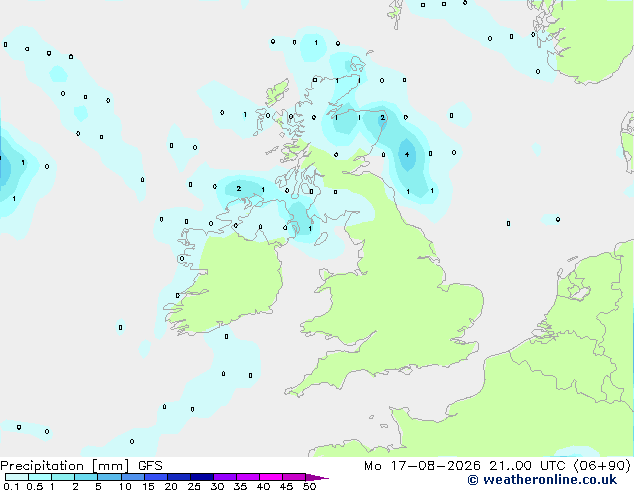This screenshot has width=634, height=490.
Task: Pick the magenta swatch between 40 and 45
Action: click(271, 477)
